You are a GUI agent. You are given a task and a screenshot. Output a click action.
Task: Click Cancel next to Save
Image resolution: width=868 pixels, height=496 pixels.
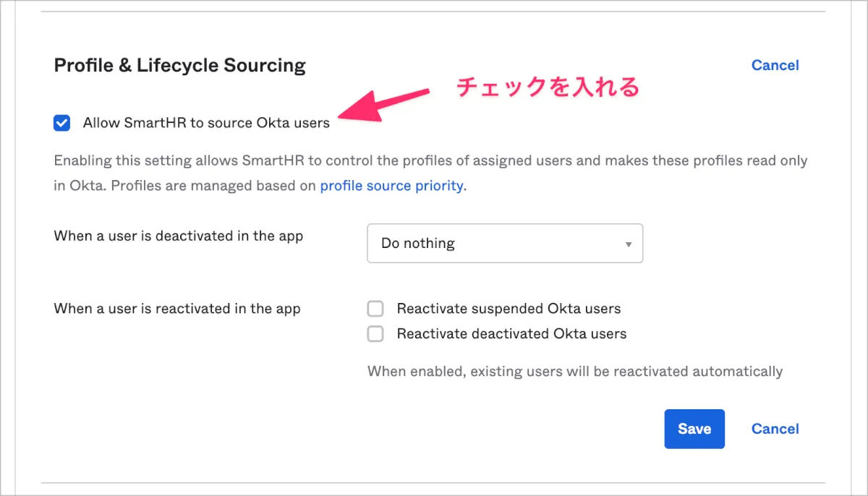tap(775, 429)
